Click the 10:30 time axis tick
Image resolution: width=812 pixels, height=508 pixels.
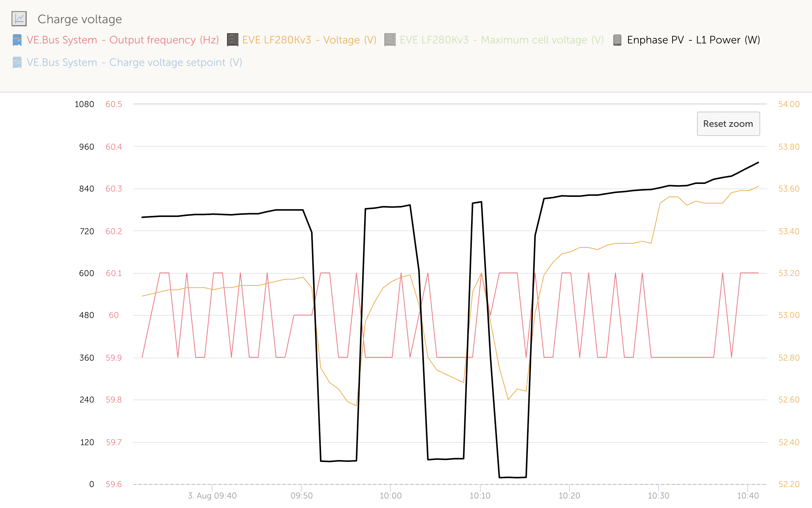click(658, 495)
